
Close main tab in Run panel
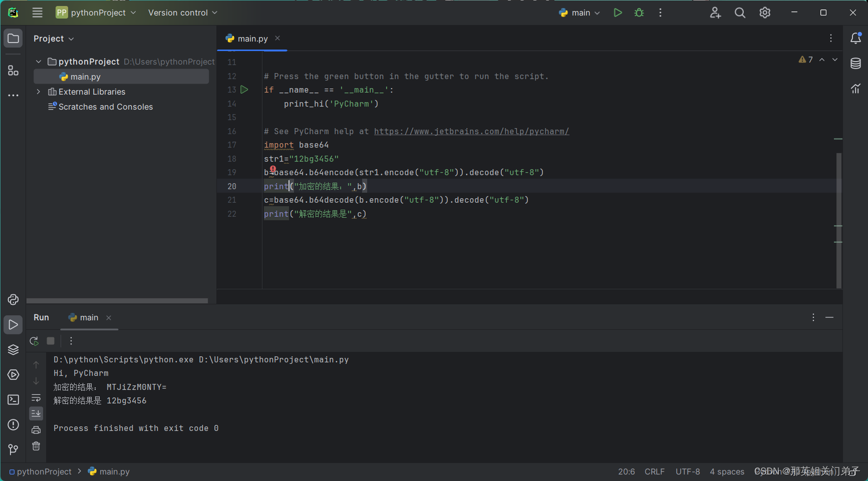[109, 318]
